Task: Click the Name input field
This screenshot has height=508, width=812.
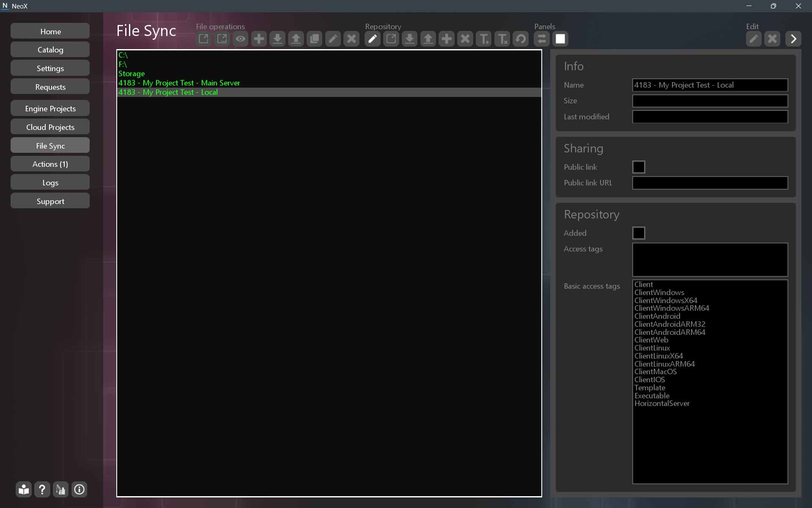Action: tap(710, 85)
